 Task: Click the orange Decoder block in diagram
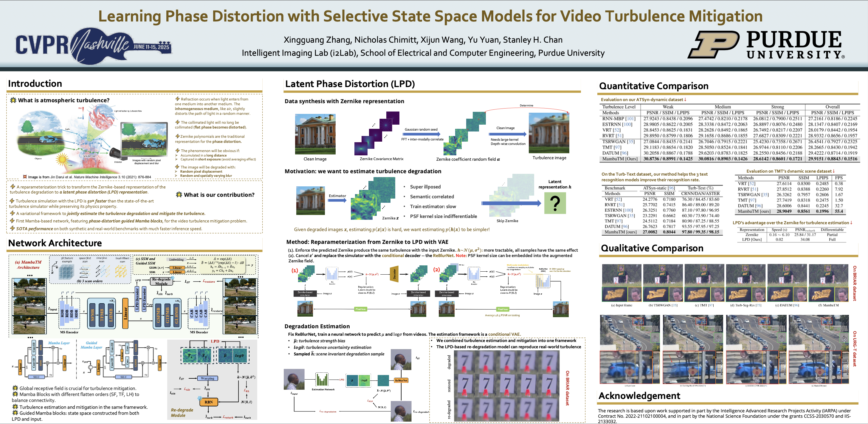[394, 274]
